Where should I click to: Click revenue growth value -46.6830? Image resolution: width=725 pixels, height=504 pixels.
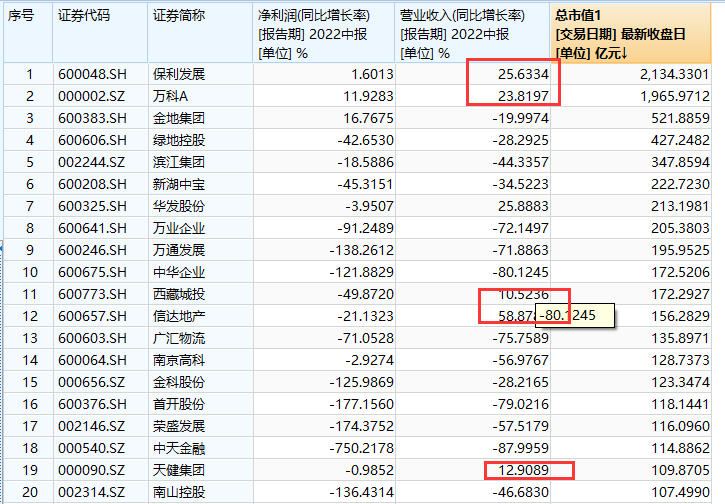(x=521, y=492)
